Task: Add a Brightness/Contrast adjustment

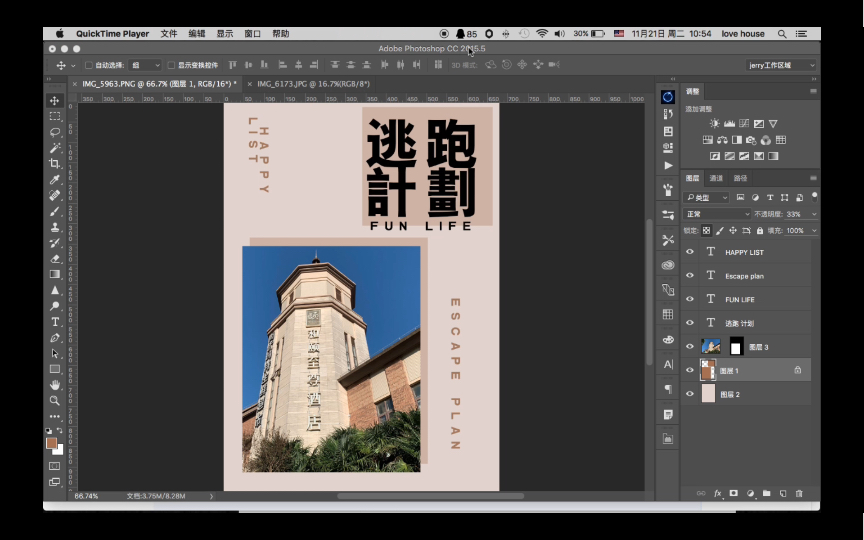Action: pos(715,123)
